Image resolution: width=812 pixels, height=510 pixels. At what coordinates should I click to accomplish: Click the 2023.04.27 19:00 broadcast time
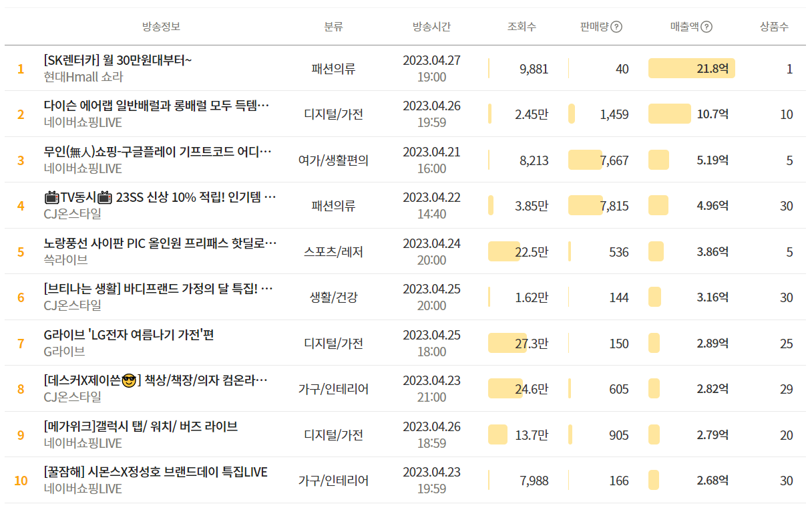point(431,68)
